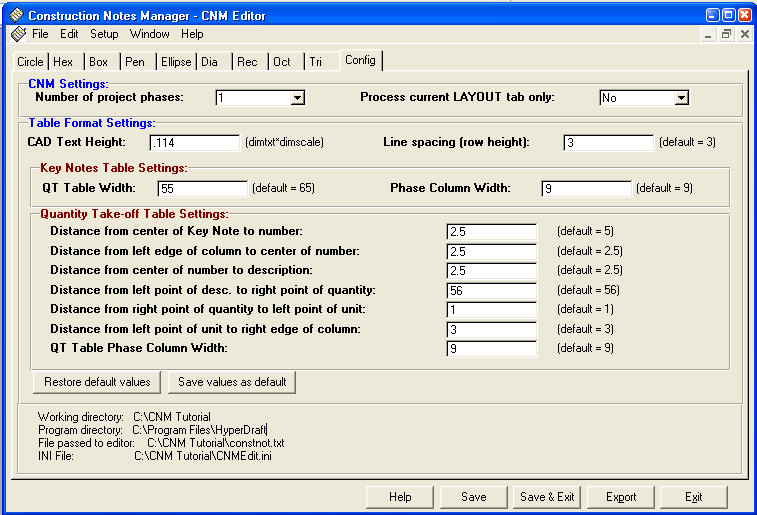
Task: Click QT Table Phase Column Width field
Action: (x=491, y=348)
